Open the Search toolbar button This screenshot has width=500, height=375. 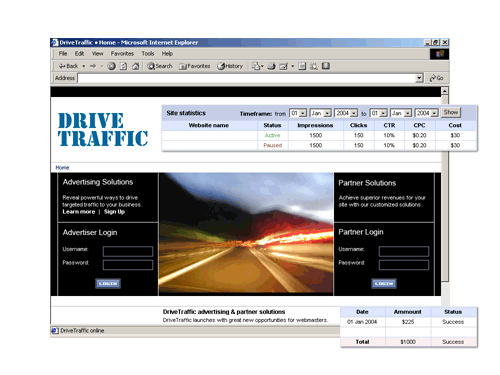pyautogui.click(x=160, y=66)
